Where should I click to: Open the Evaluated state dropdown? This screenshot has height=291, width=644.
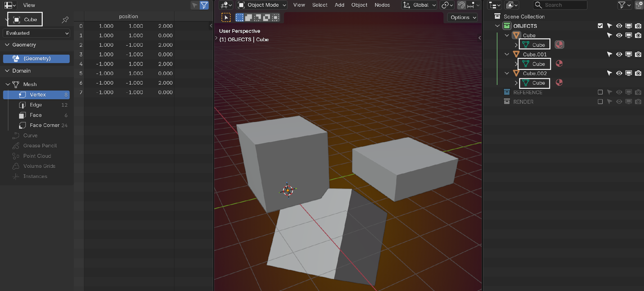coord(37,33)
